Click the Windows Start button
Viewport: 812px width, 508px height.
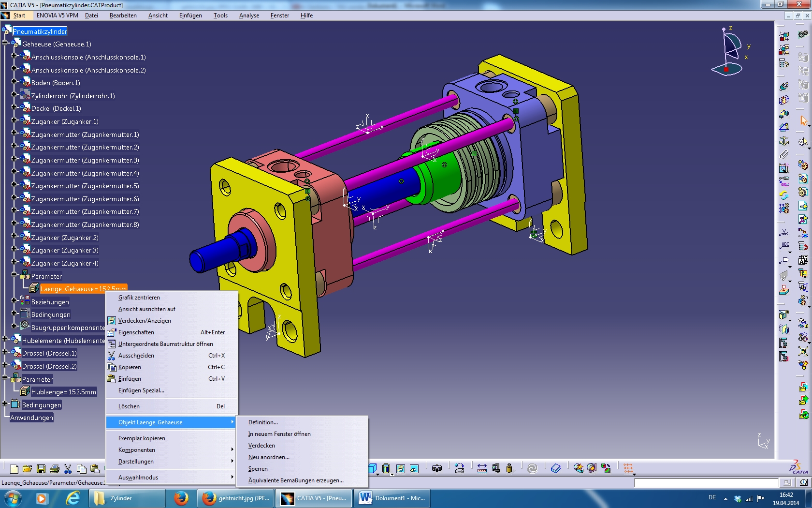click(12, 498)
